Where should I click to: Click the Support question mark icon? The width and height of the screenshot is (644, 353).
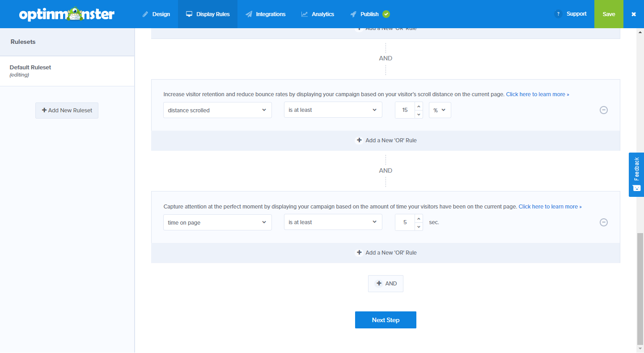coord(558,14)
